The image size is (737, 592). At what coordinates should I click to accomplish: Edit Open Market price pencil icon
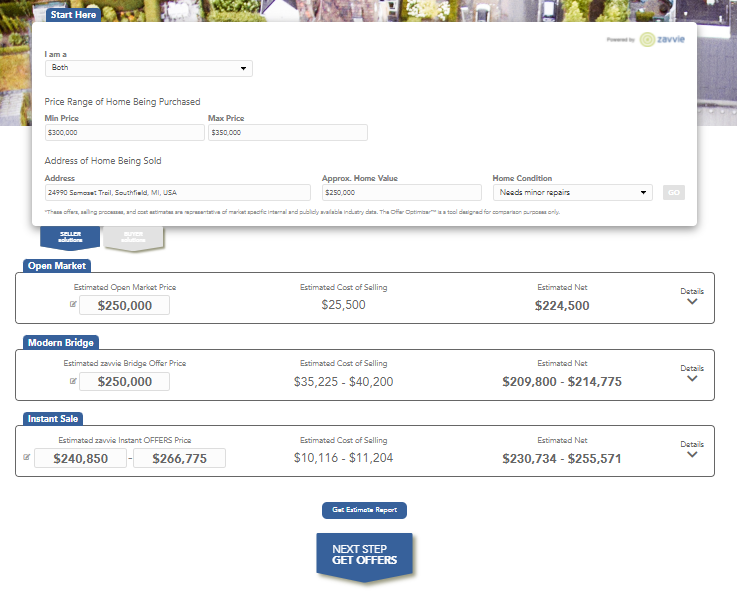(73, 304)
